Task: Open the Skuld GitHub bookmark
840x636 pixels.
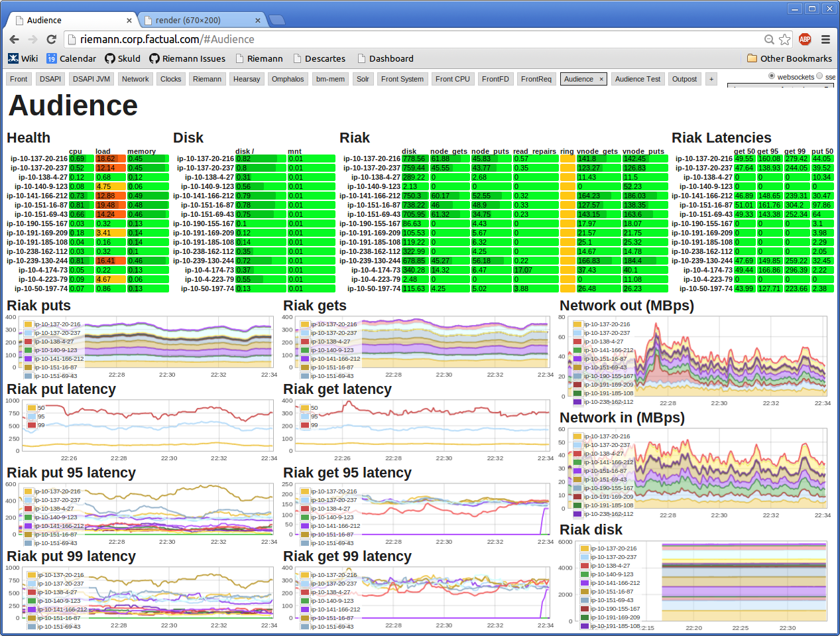Action: pos(123,58)
